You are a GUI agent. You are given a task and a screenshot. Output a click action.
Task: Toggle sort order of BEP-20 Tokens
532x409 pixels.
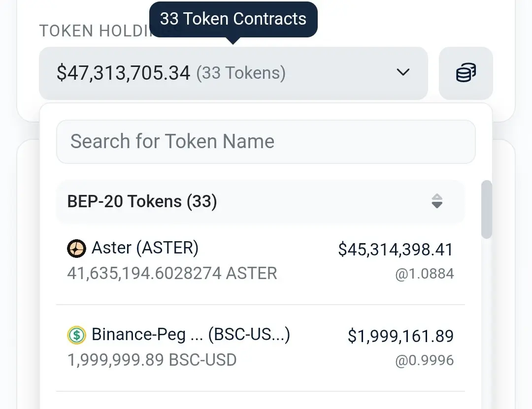point(437,201)
